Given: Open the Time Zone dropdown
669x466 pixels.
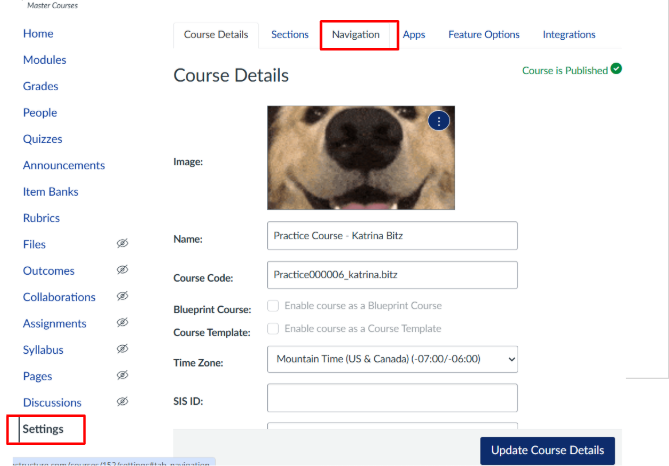Looking at the screenshot, I should (x=392, y=358).
